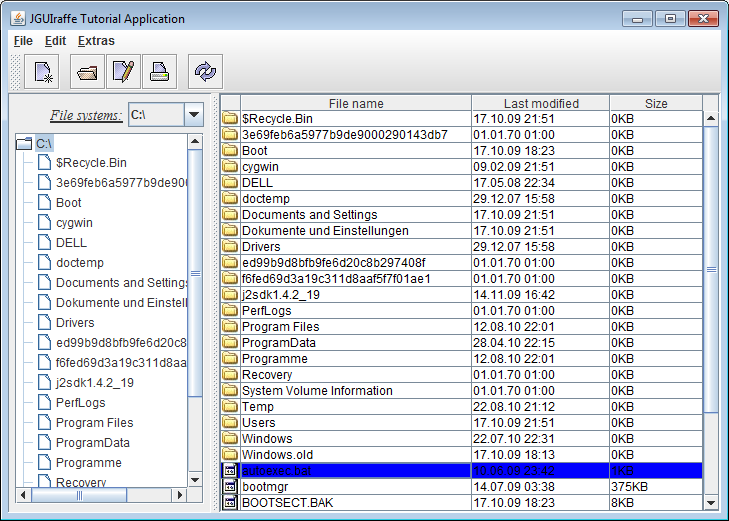
Task: Click the file table scroll down arrow
Action: pos(711,502)
